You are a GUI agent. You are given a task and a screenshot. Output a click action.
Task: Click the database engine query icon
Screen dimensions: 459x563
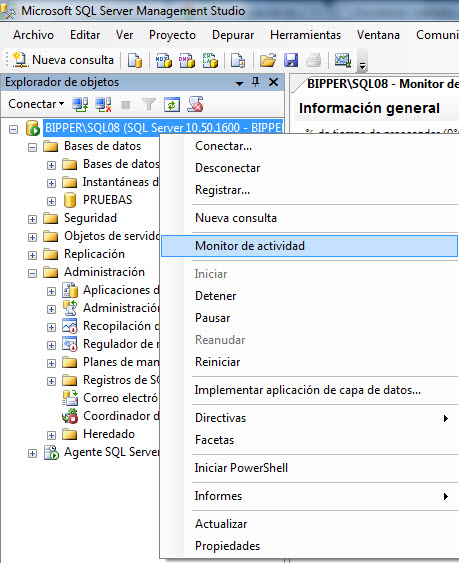point(135,60)
